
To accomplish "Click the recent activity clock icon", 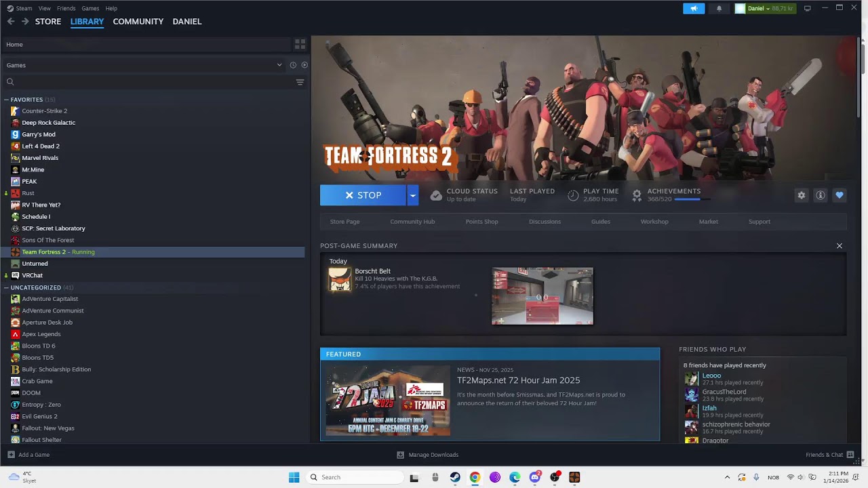I will click(293, 65).
